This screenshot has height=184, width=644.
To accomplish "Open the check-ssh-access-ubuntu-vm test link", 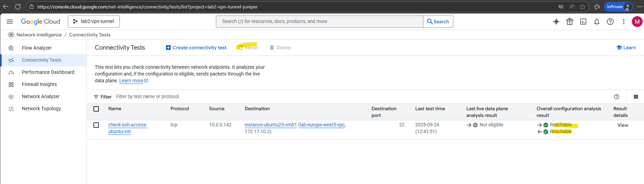I will (128, 128).
